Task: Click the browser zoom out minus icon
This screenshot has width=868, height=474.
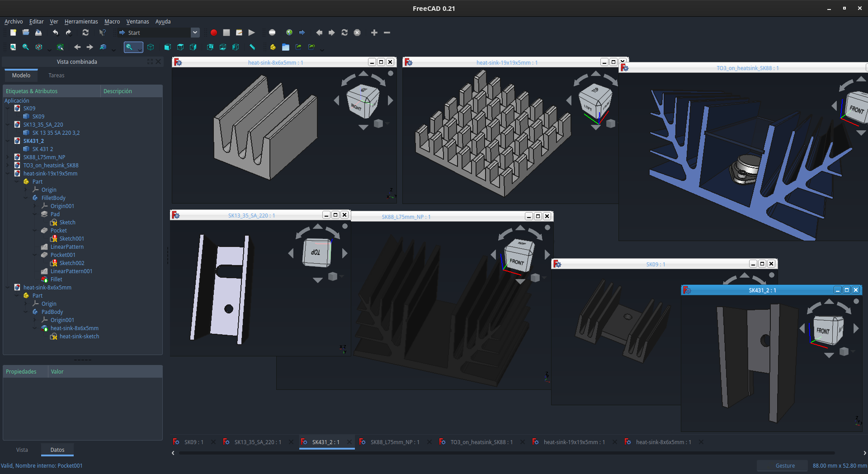Action: [x=387, y=33]
